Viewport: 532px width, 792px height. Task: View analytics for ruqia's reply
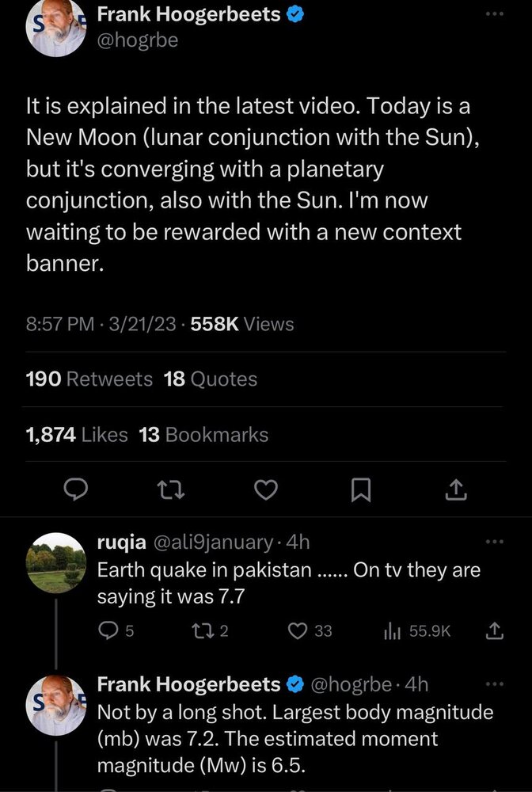point(390,630)
